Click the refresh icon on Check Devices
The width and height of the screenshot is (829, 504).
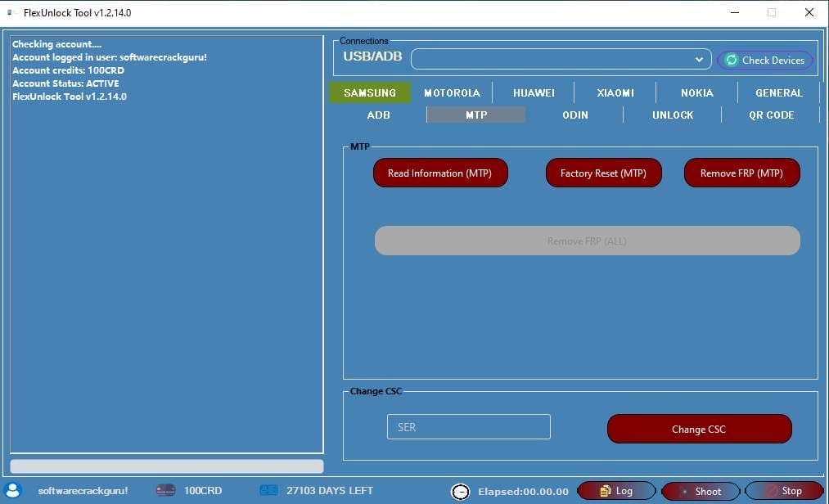tap(732, 60)
